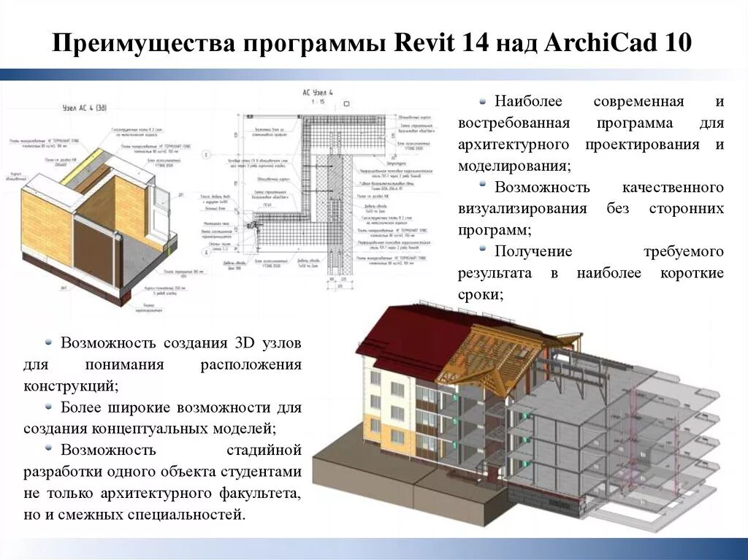The height and width of the screenshot is (560, 748).
Task: Click the bullet text 'Получение требуемого результата'
Action: (591, 273)
